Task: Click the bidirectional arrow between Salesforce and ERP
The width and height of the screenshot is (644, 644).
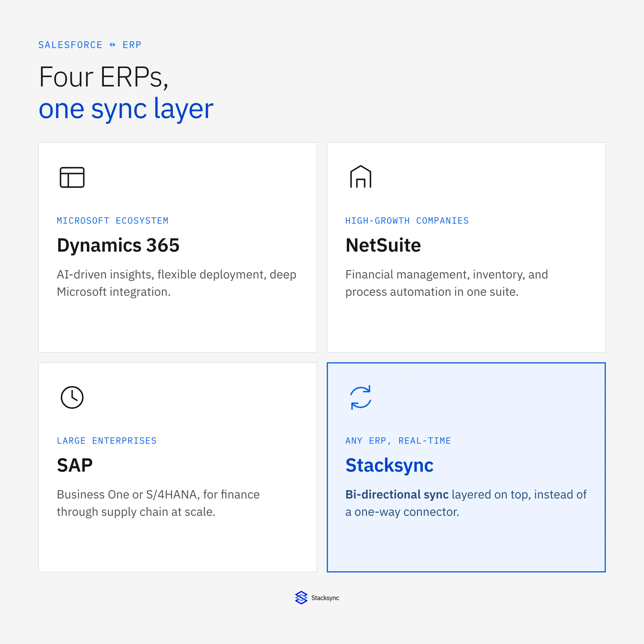Action: click(112, 45)
